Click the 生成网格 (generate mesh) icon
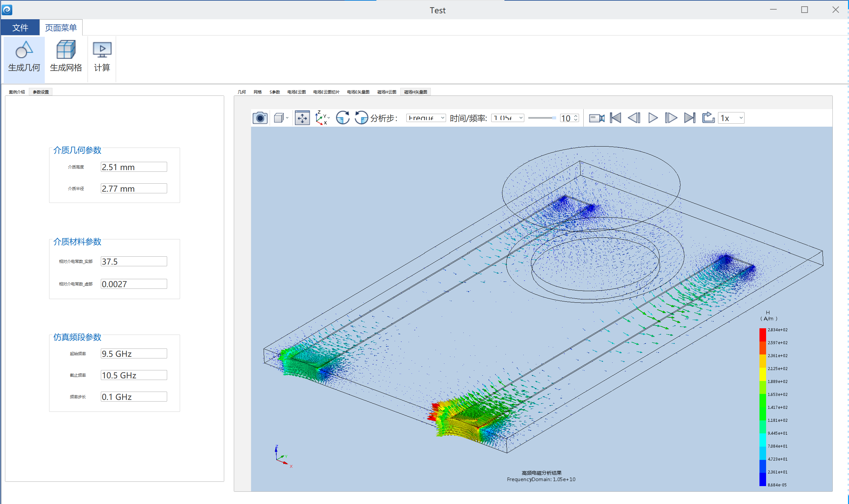849x504 pixels. [x=66, y=56]
